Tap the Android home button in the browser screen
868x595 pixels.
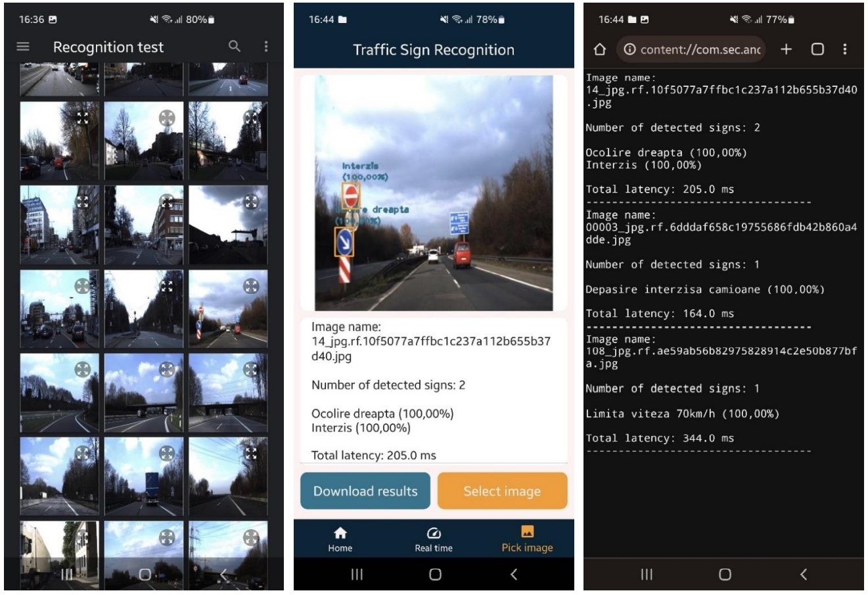[725, 575]
